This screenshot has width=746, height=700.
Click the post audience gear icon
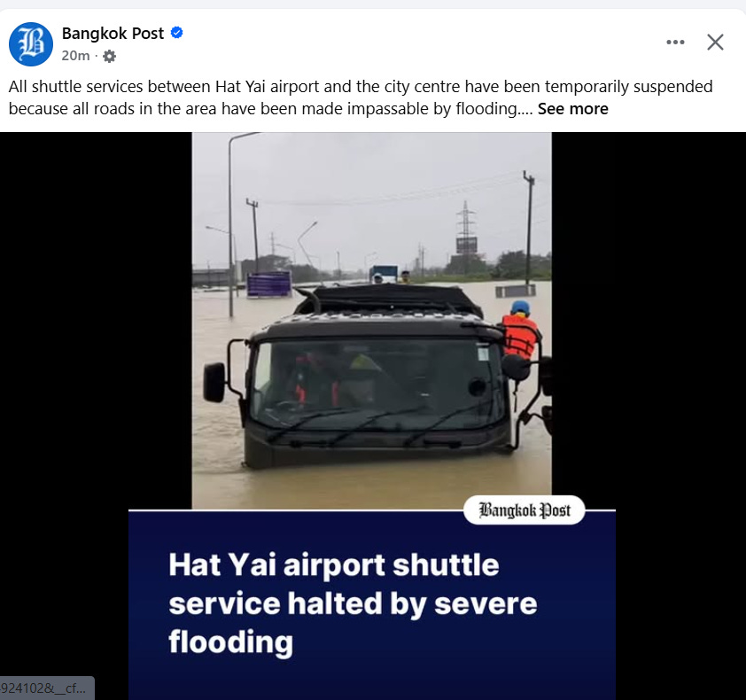click(x=110, y=56)
